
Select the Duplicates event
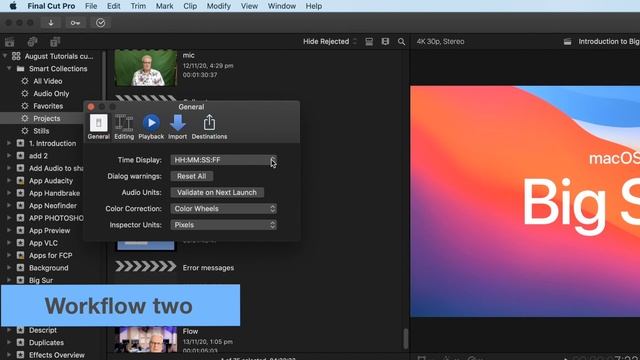click(x=46, y=342)
